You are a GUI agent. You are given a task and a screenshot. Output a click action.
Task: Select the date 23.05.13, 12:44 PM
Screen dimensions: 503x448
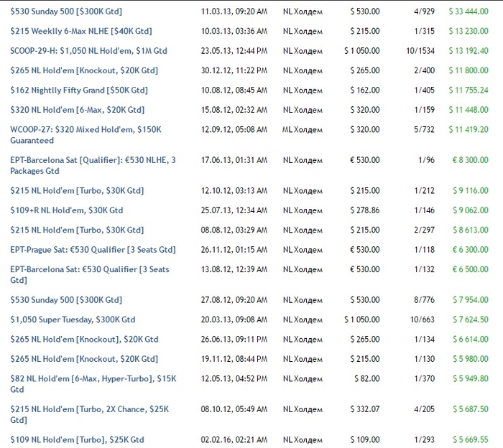click(x=234, y=51)
